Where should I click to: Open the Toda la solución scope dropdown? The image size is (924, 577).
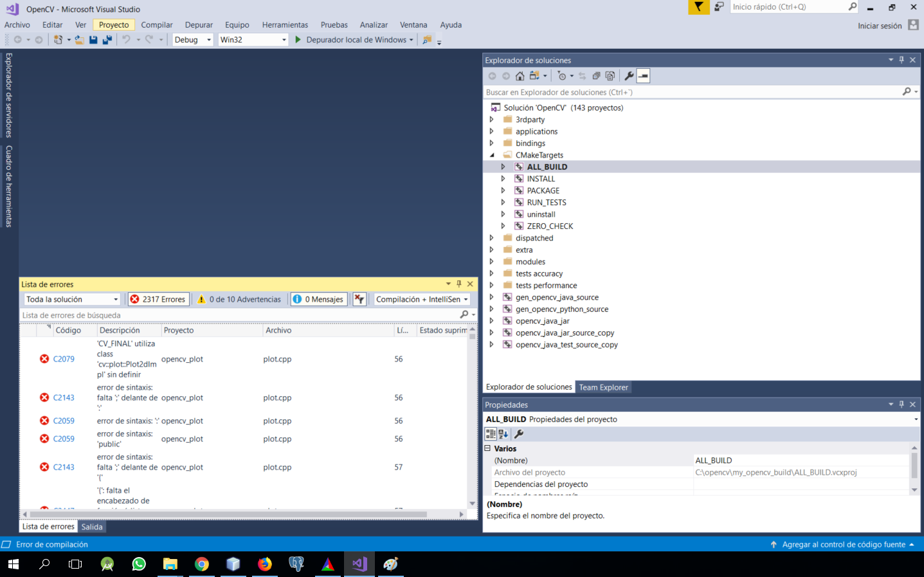[72, 299]
